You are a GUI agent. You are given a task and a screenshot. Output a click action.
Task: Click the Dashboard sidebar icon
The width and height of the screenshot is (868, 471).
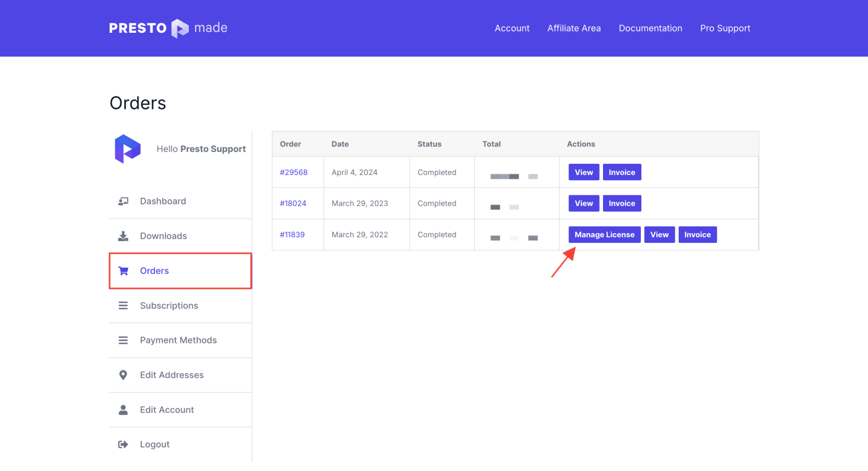[123, 202]
